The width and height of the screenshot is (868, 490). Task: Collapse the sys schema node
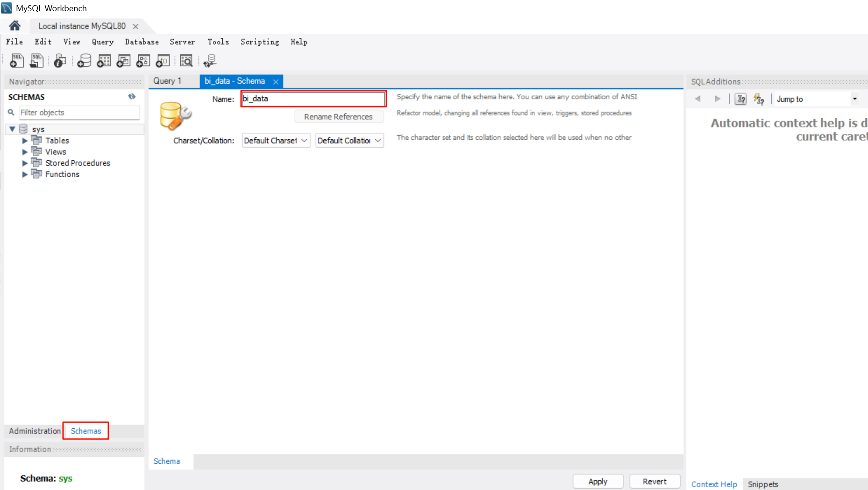point(12,129)
